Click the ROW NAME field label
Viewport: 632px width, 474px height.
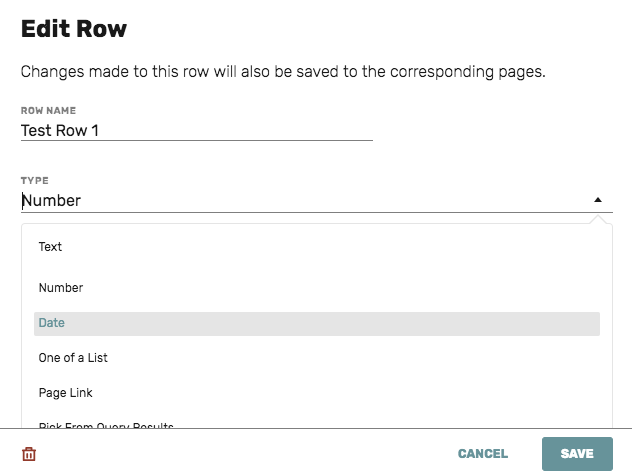pyautogui.click(x=48, y=110)
